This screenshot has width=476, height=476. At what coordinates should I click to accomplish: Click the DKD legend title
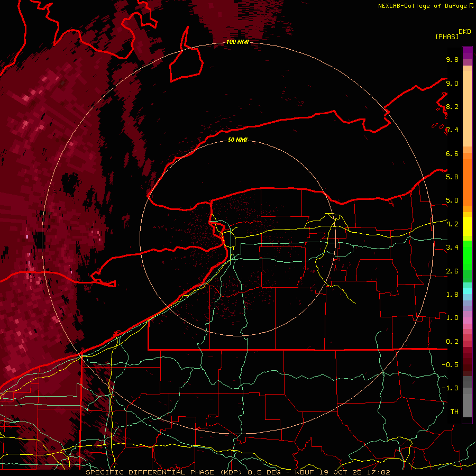pyautogui.click(x=465, y=32)
